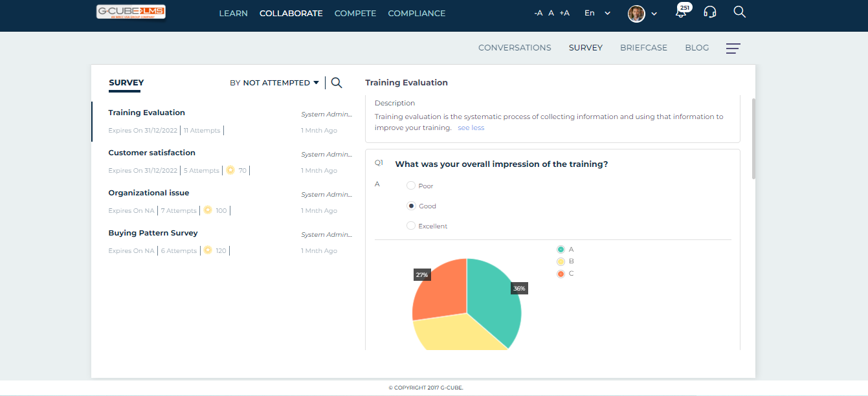Click points coin icon for Buying Pattern Survey
868x396 pixels.
tap(208, 250)
